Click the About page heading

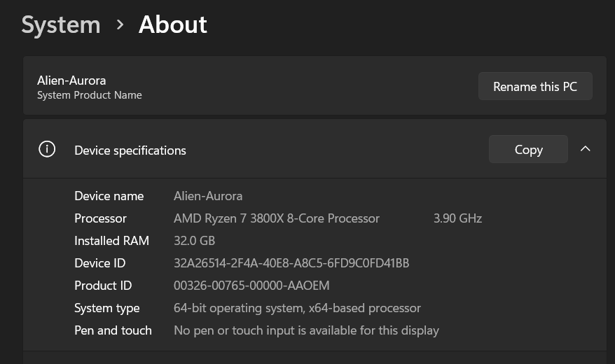pos(173,25)
